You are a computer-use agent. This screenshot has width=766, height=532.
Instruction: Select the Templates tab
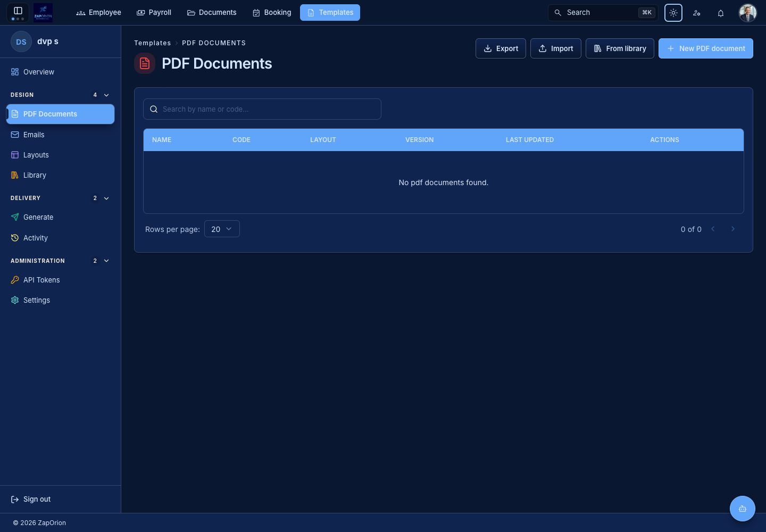pos(330,12)
